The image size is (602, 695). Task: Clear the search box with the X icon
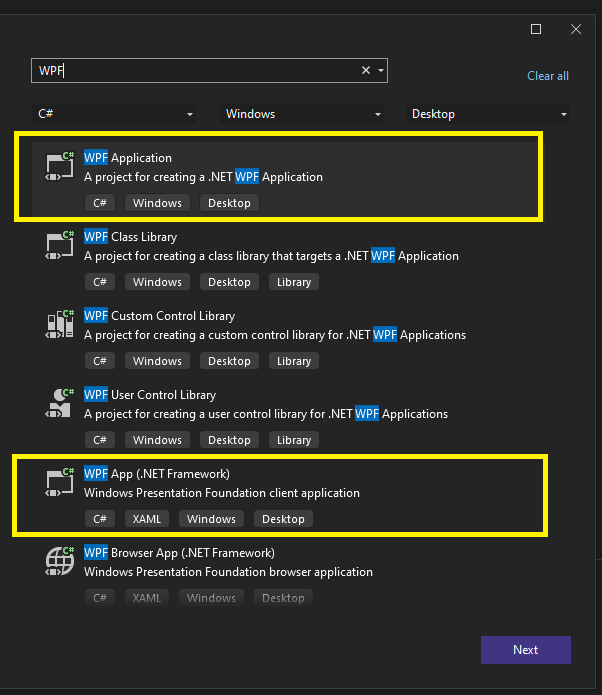366,70
